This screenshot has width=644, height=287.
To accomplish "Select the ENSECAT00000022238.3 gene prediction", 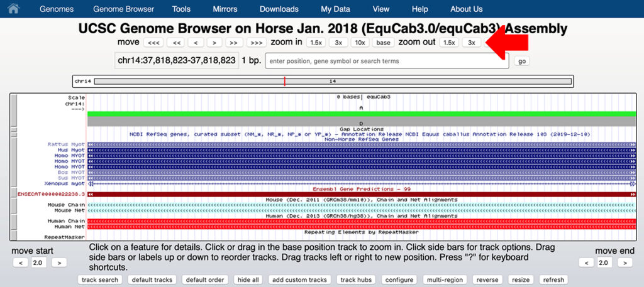I will tap(52, 194).
